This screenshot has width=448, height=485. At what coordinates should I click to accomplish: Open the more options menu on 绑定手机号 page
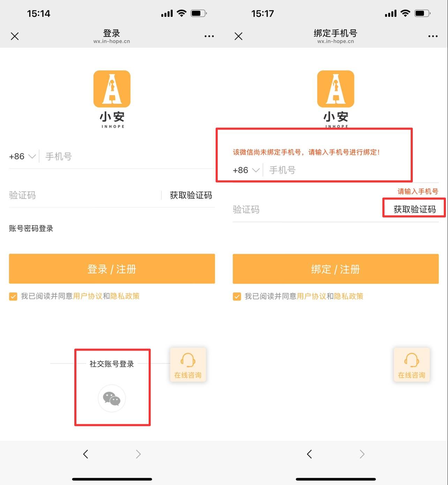coord(433,36)
